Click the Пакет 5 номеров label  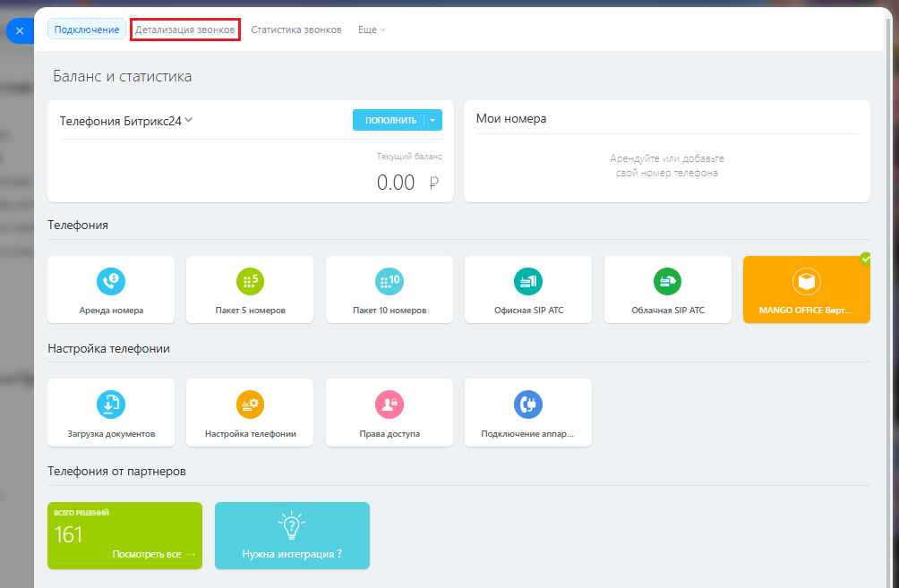[x=251, y=311]
